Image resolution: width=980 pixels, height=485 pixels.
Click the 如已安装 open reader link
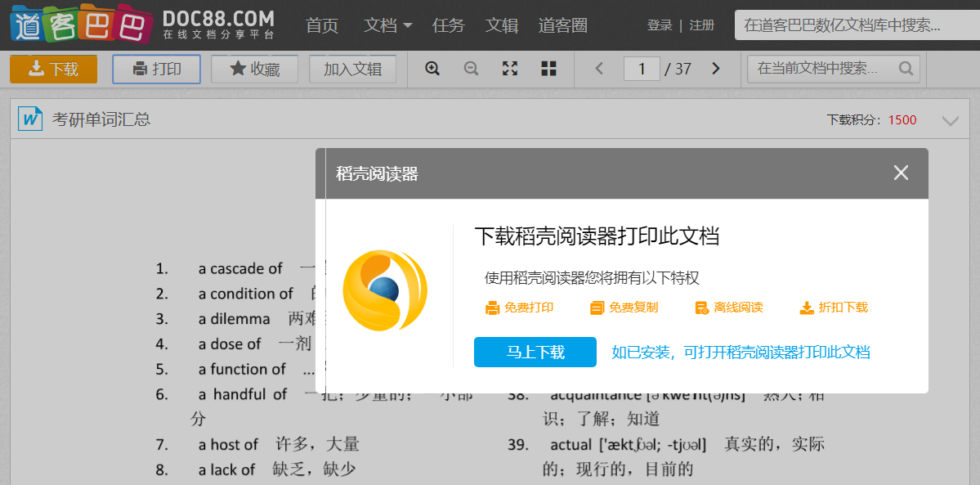(x=741, y=353)
